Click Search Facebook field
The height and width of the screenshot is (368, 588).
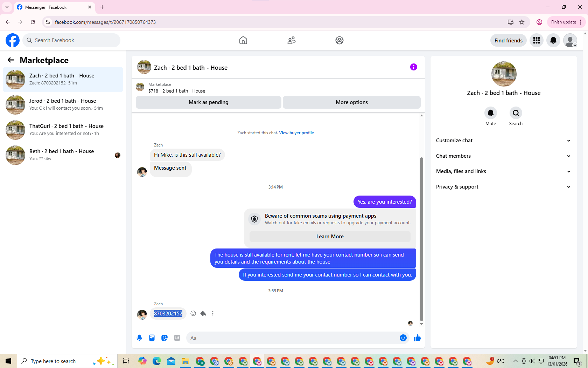[x=71, y=40]
